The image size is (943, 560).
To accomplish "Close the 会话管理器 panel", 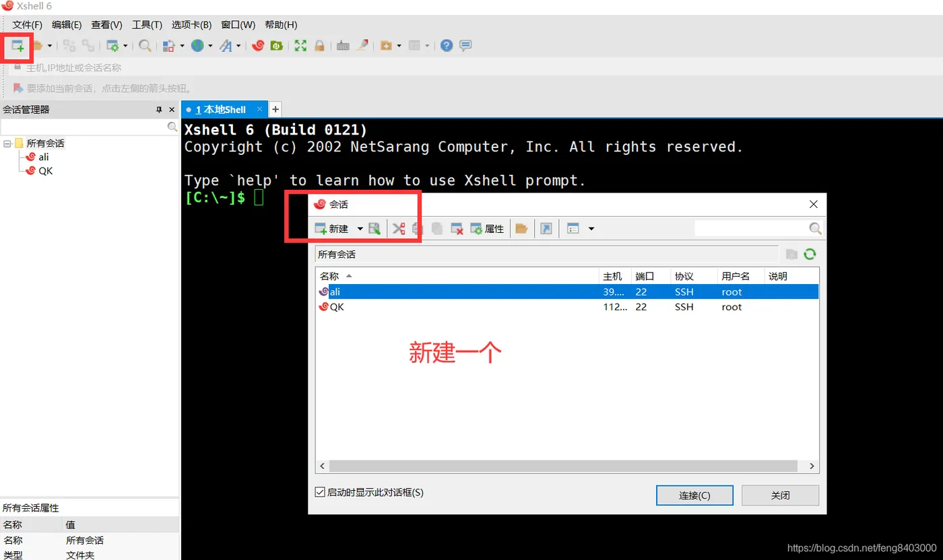I will coord(172,110).
